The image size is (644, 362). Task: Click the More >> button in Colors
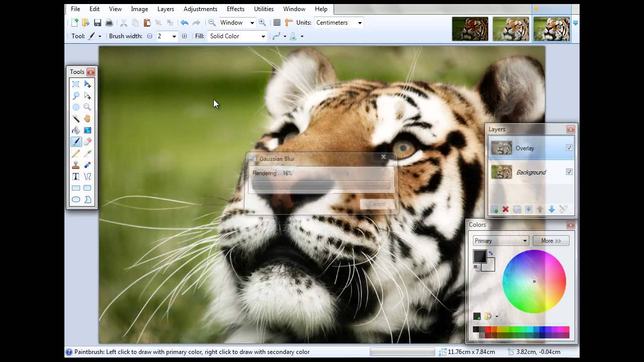(551, 241)
